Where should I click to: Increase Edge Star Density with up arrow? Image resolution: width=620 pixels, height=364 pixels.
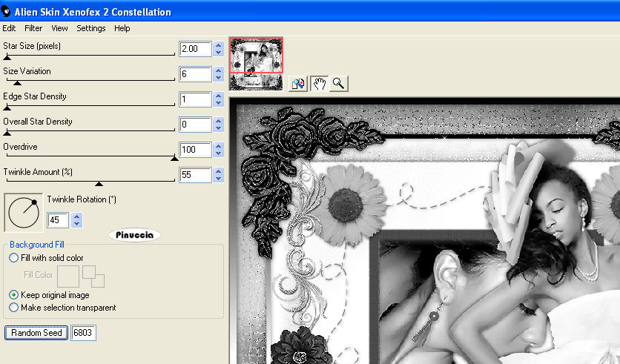[218, 96]
